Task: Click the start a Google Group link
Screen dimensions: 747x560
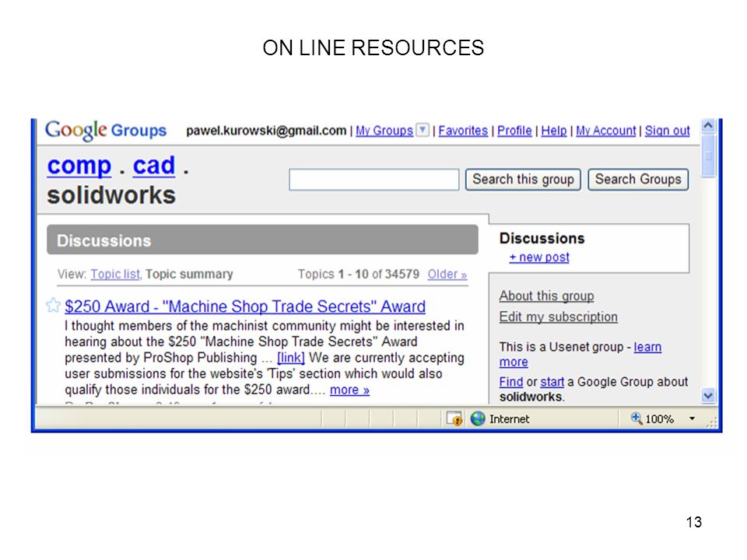Action: [x=552, y=382]
